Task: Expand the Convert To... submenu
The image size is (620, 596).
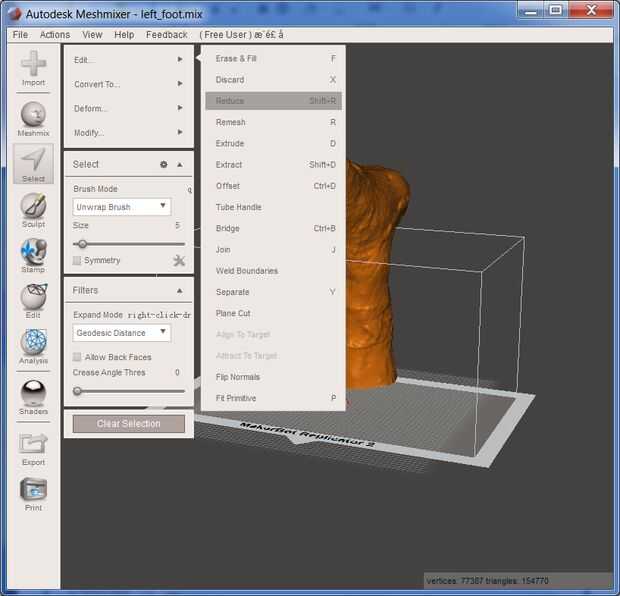Action: (x=129, y=84)
